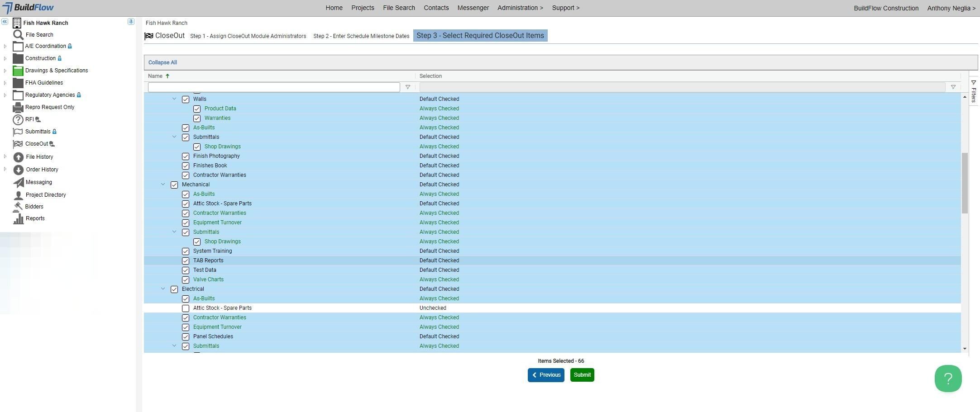Click the Submittals flag icon in sidebar
The image size is (980, 412).
tap(18, 132)
